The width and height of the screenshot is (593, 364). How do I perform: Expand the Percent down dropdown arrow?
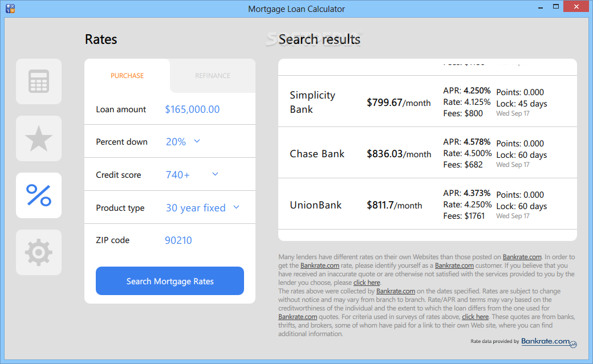click(x=197, y=141)
